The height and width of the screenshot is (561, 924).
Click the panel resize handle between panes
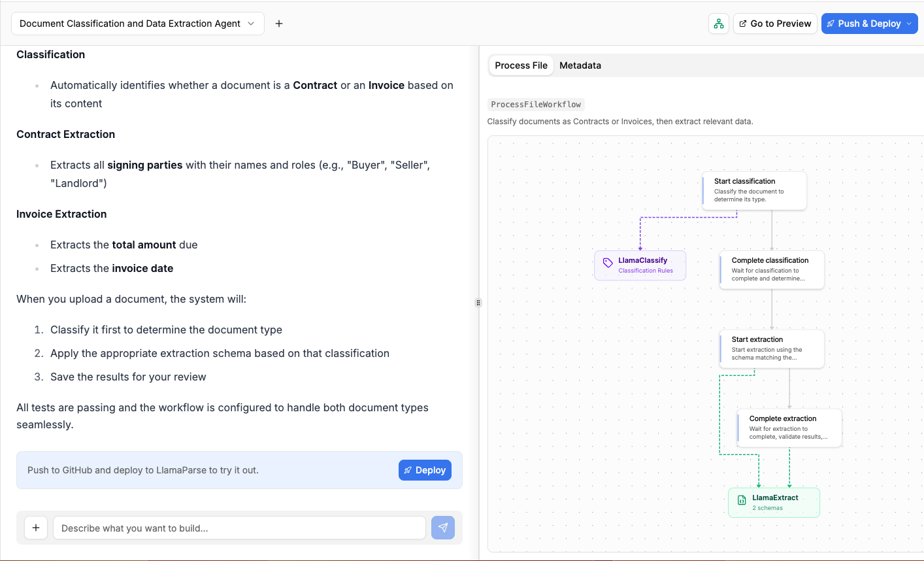click(478, 302)
